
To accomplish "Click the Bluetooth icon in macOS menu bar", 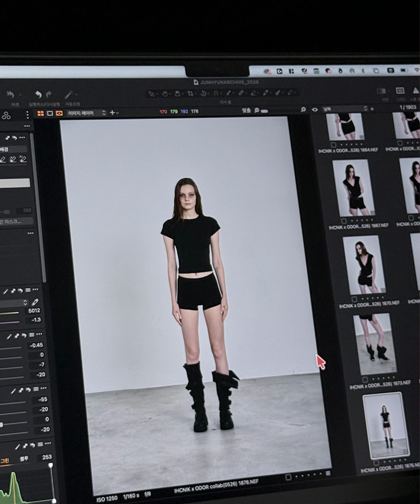I will tap(363, 71).
